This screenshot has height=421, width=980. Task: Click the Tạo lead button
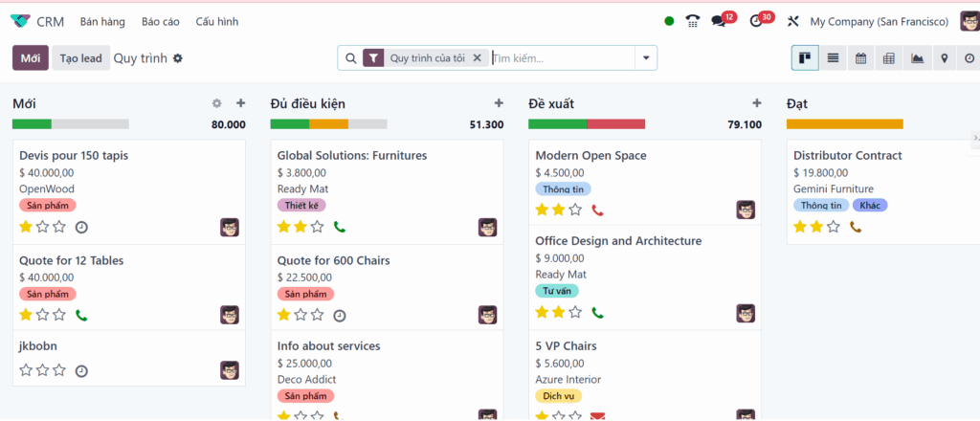(x=80, y=58)
